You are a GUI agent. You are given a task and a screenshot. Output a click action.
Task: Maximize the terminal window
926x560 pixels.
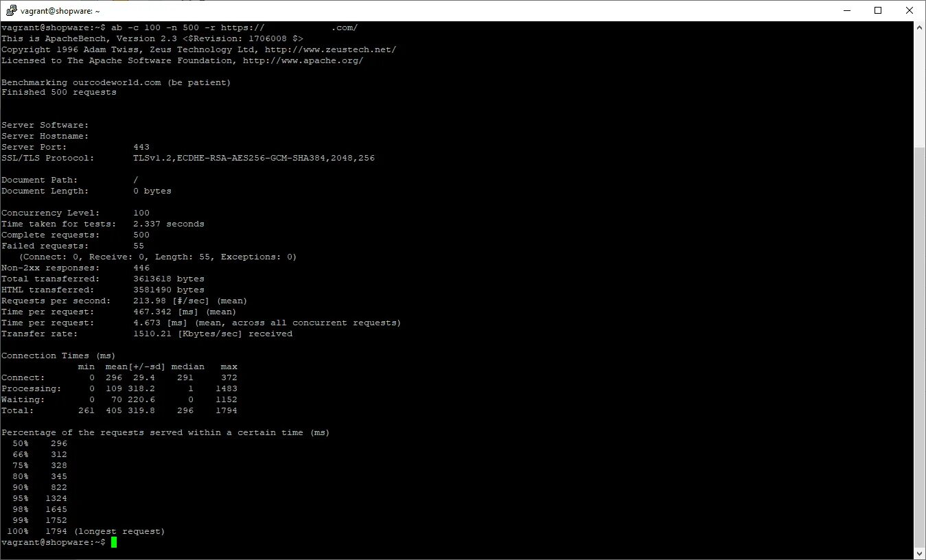[x=878, y=10]
